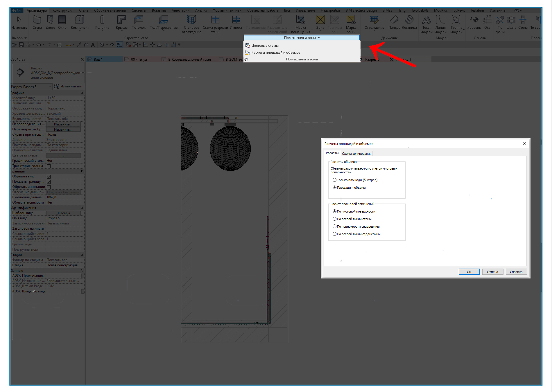Confirm the dialog with OK
Screen dimensions: 552x392
[469, 272]
